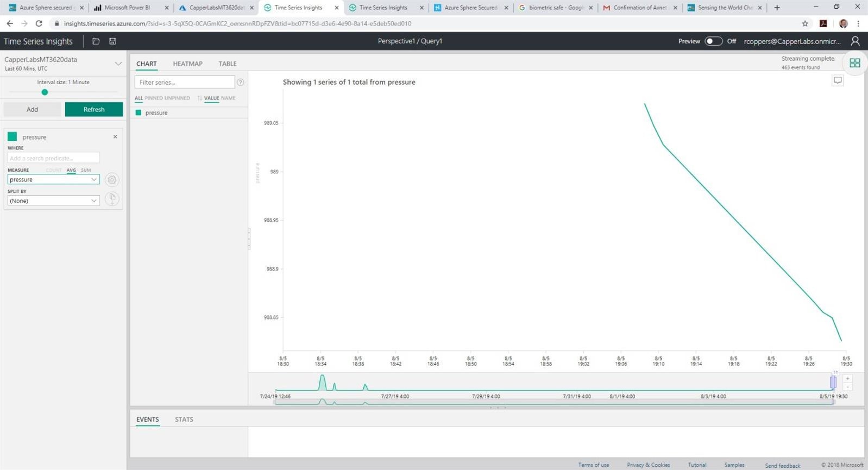Click the interval size slider handle
868x470 pixels.
pyautogui.click(x=45, y=92)
